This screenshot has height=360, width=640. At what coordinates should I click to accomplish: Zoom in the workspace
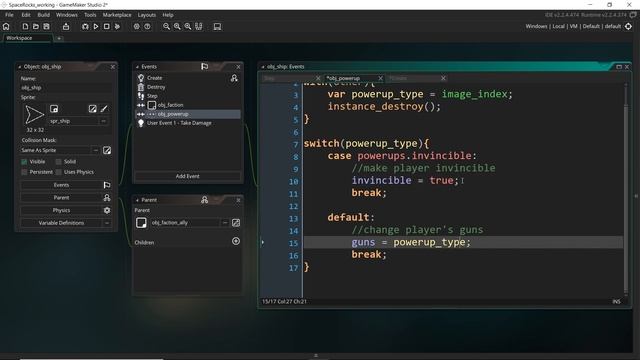pos(188,27)
